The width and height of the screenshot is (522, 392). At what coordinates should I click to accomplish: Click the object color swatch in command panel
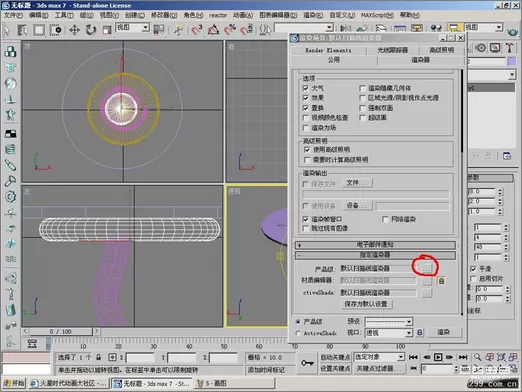(x=512, y=61)
